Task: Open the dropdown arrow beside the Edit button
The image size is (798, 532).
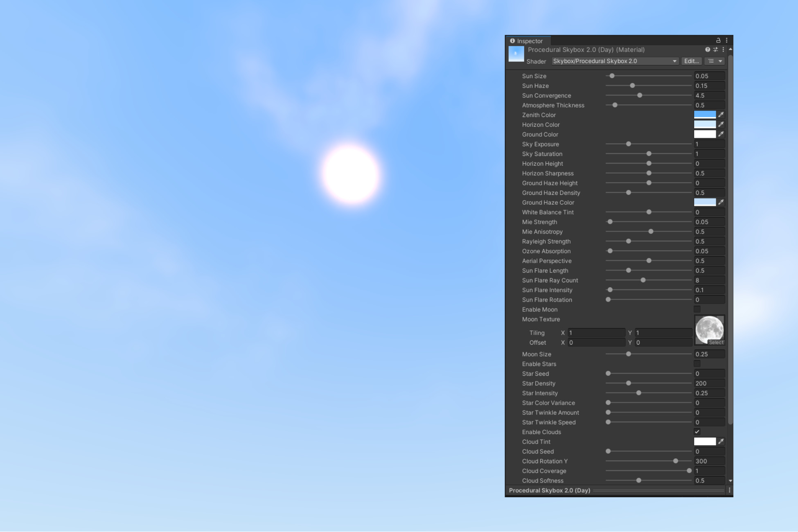Action: click(x=719, y=61)
